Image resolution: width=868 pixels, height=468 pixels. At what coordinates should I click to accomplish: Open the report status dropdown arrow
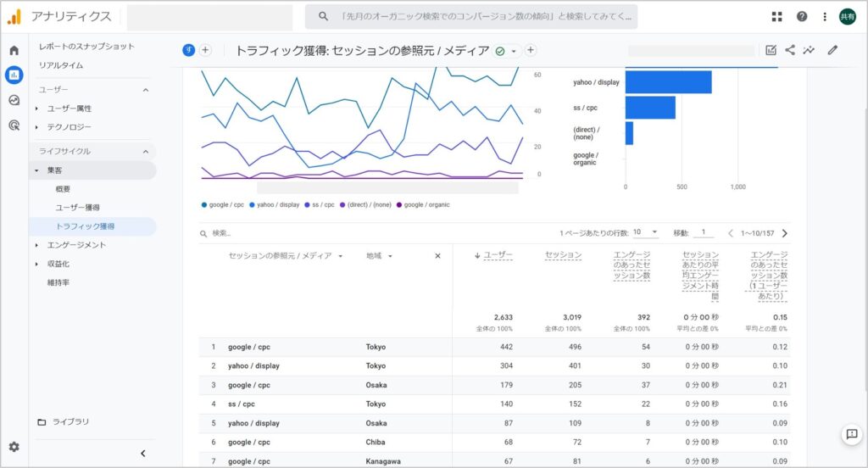tap(514, 51)
